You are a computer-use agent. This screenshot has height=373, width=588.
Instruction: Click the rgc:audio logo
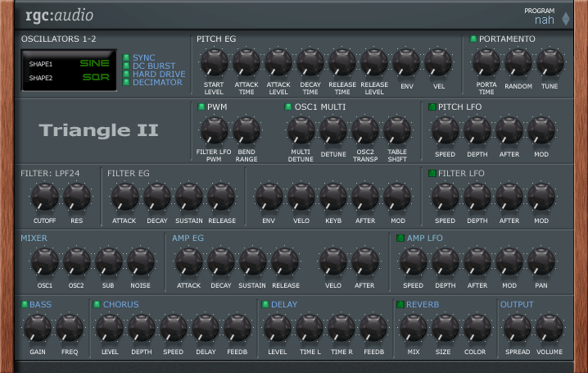[x=59, y=16]
